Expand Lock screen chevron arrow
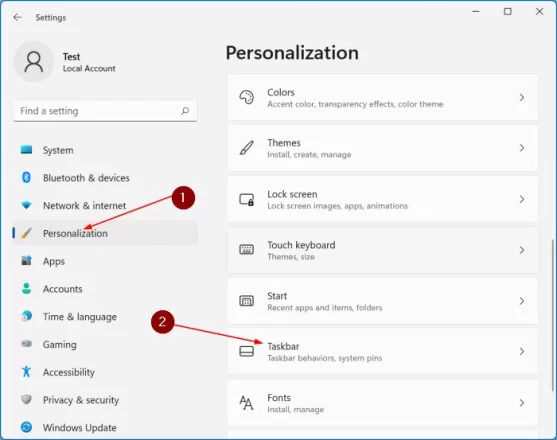 pos(521,199)
